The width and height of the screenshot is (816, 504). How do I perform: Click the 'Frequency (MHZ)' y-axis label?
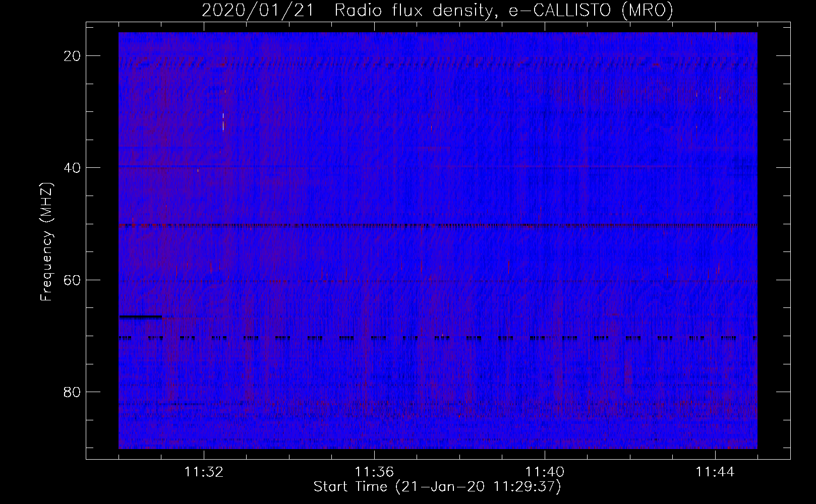click(46, 242)
